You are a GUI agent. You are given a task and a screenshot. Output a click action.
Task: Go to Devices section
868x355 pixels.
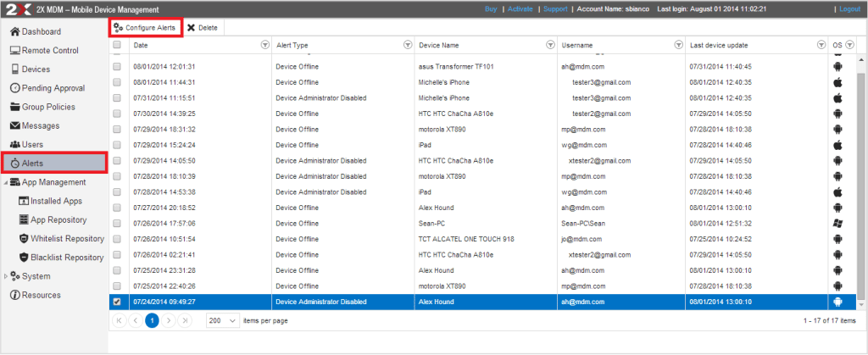pos(30,69)
